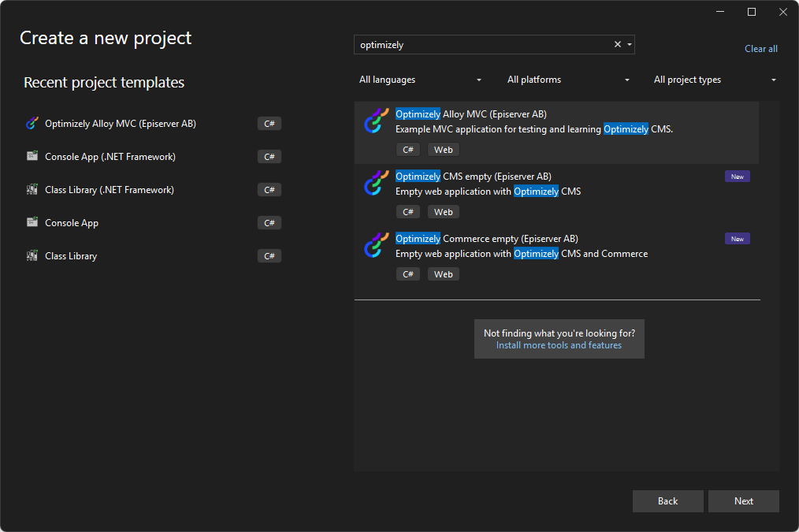Click the Optimizely Commerce empty template icon

[x=377, y=245]
